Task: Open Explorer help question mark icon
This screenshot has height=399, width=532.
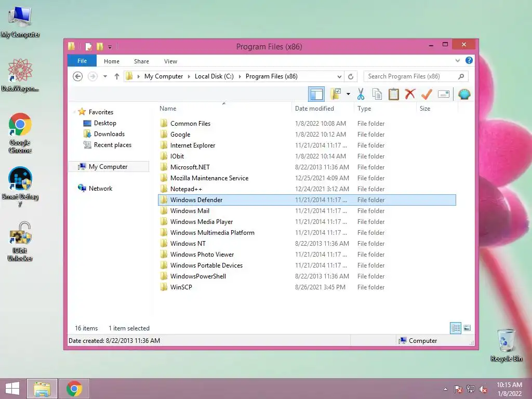Action: tap(469, 60)
